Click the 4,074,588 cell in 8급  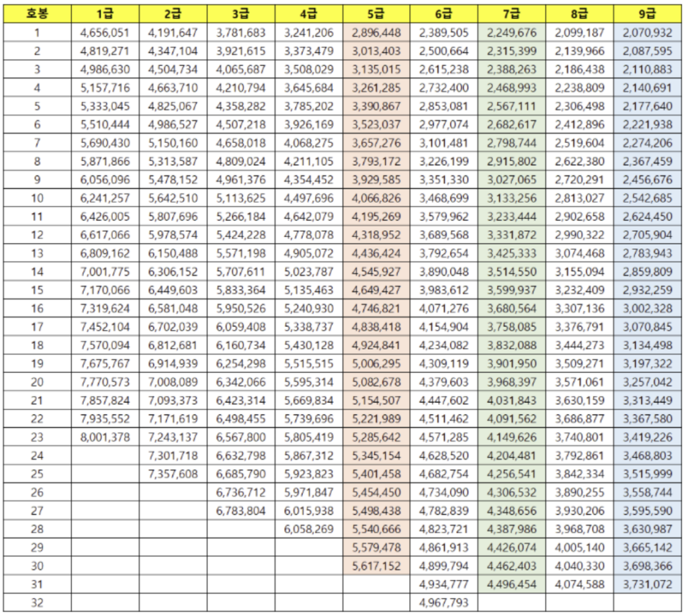[x=579, y=584]
